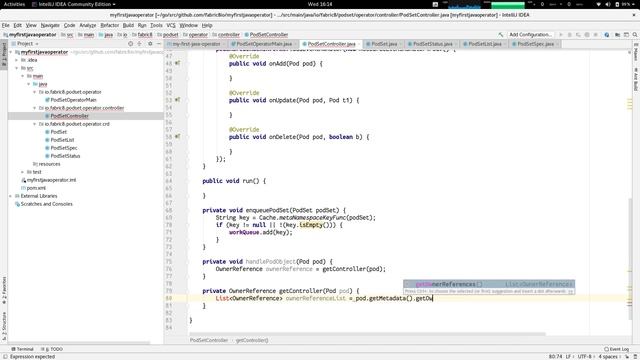Switch to PodSetList.java tab

click(x=484, y=44)
